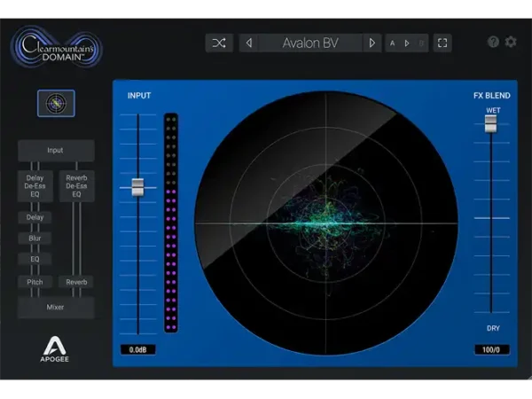
Task: Open the Delay De-Ess EQ module
Action: tap(35, 186)
